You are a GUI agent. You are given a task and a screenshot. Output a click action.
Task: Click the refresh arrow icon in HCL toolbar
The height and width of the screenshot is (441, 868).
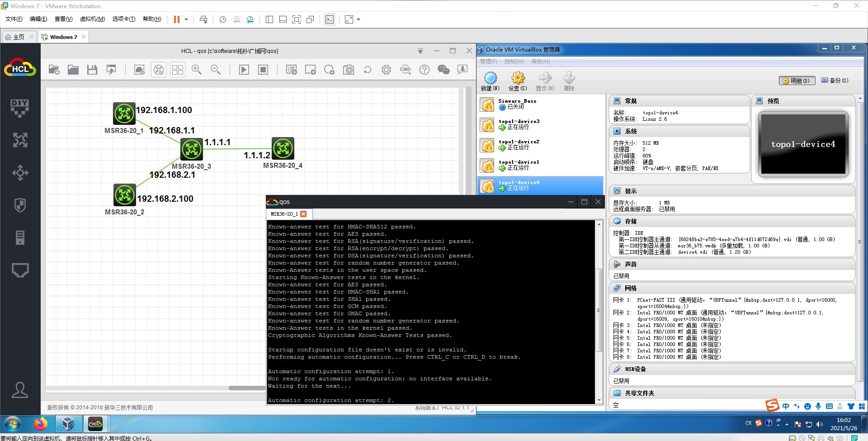[368, 70]
